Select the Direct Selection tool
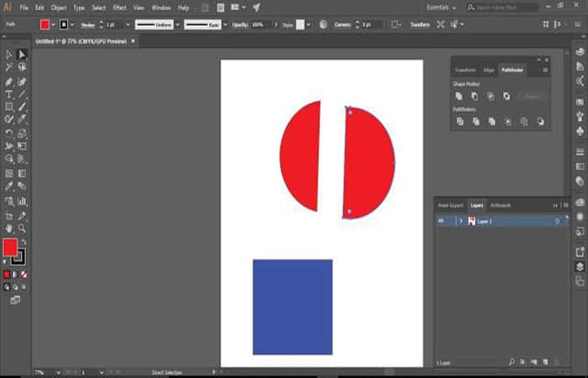This screenshot has width=588, height=378. click(22, 55)
